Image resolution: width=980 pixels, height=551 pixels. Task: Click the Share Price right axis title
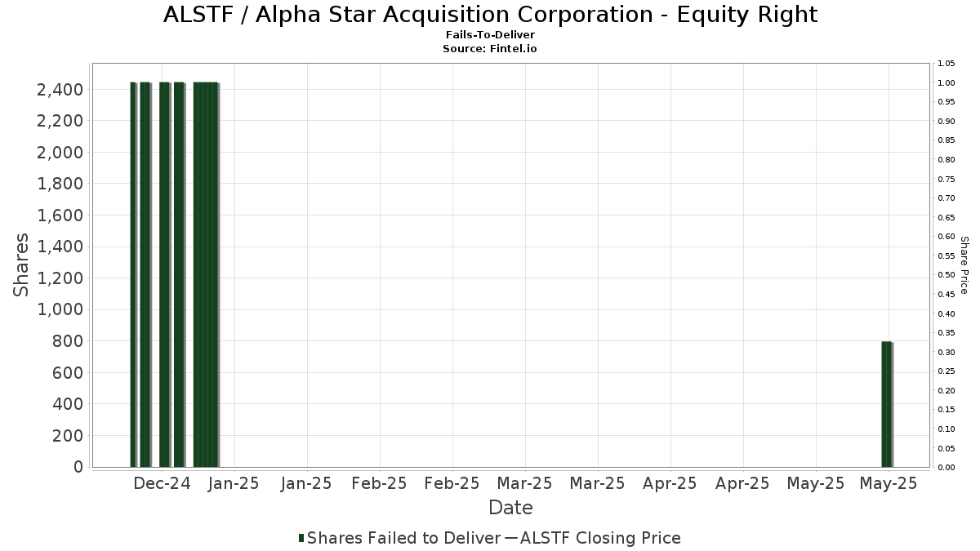pyautogui.click(x=964, y=265)
